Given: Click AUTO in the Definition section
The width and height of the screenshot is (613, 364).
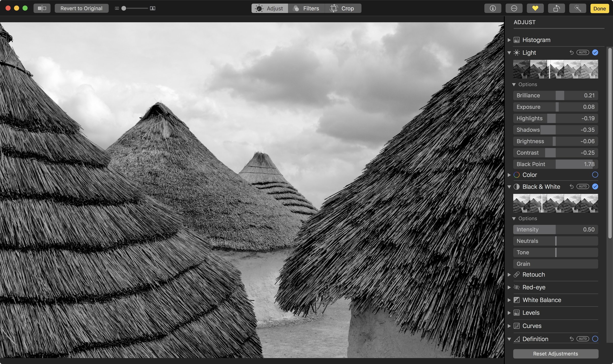Looking at the screenshot, I should coord(583,339).
